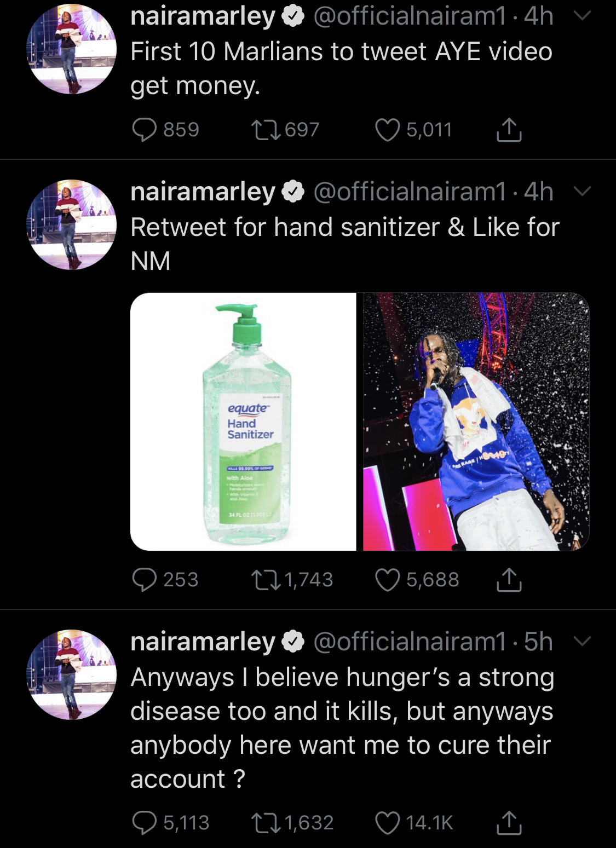Screen dimensions: 616x848
Task: Expand options chevron on hand sanitizer tweet
Action: click(x=582, y=191)
